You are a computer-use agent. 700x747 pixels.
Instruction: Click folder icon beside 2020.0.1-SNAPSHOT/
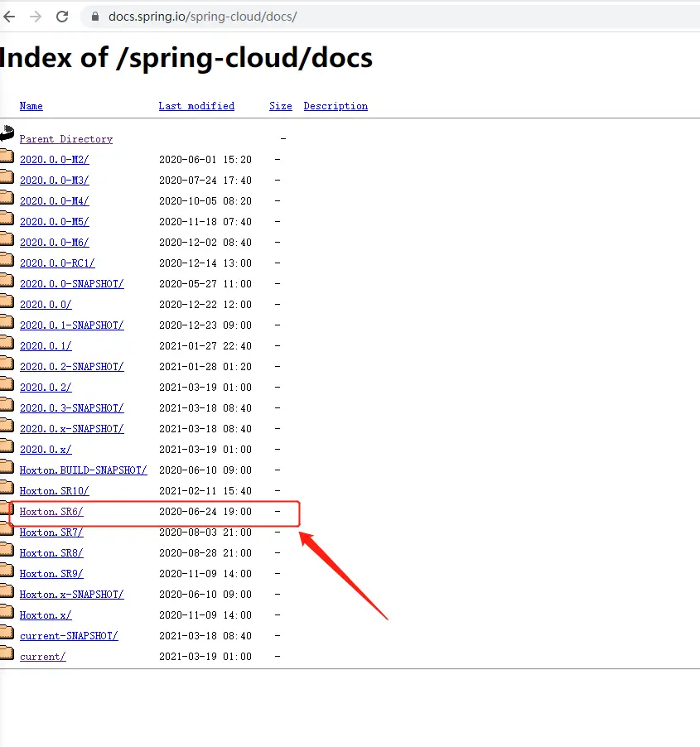tap(7, 321)
